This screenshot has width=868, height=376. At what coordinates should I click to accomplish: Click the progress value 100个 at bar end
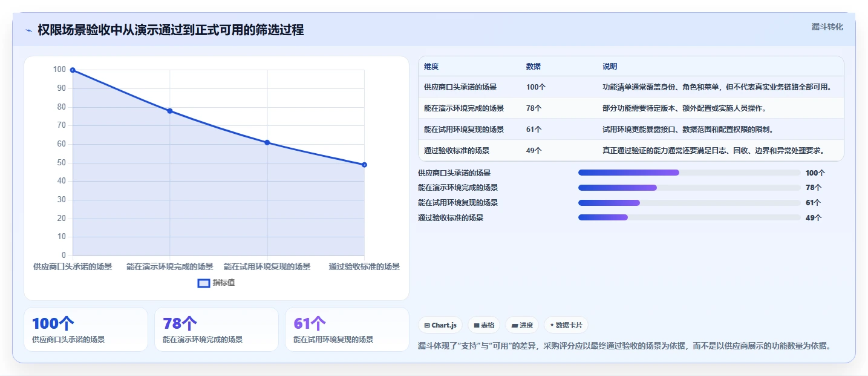(x=815, y=173)
